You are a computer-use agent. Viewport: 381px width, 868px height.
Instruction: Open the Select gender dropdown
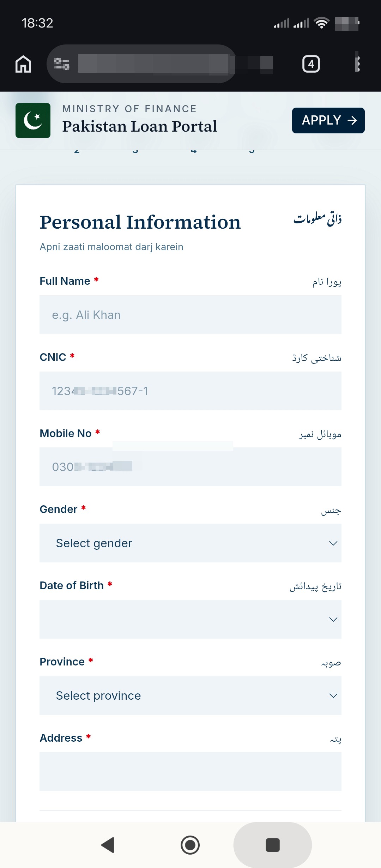point(190,543)
